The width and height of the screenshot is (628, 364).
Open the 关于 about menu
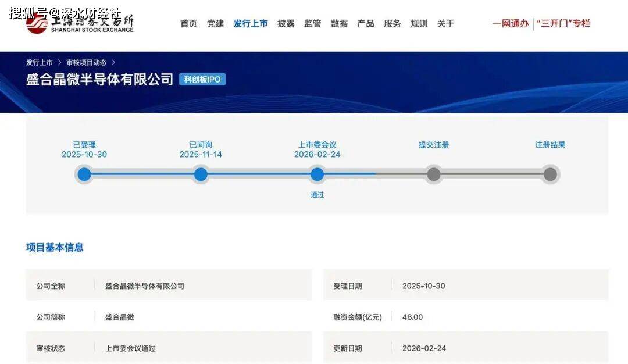coord(445,24)
